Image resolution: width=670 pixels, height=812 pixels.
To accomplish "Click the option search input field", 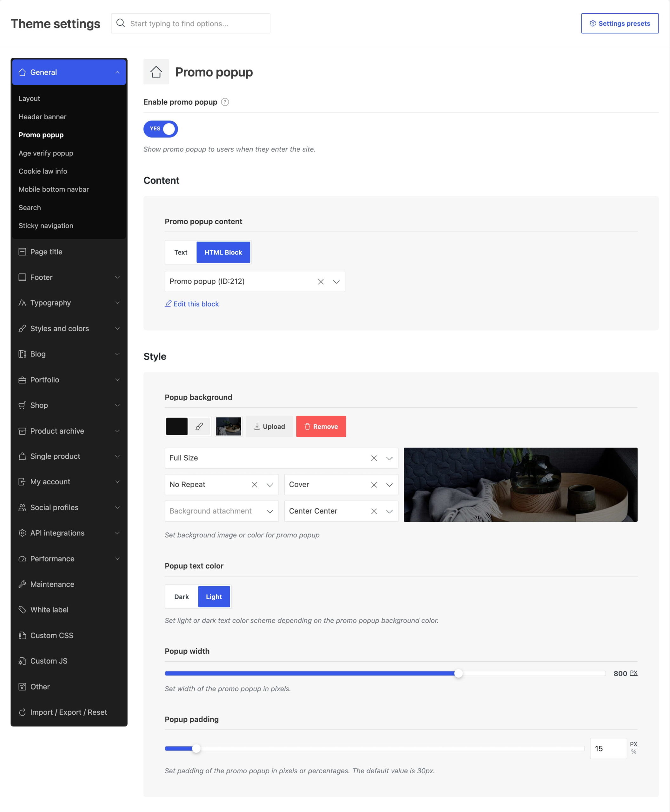I will [x=191, y=23].
